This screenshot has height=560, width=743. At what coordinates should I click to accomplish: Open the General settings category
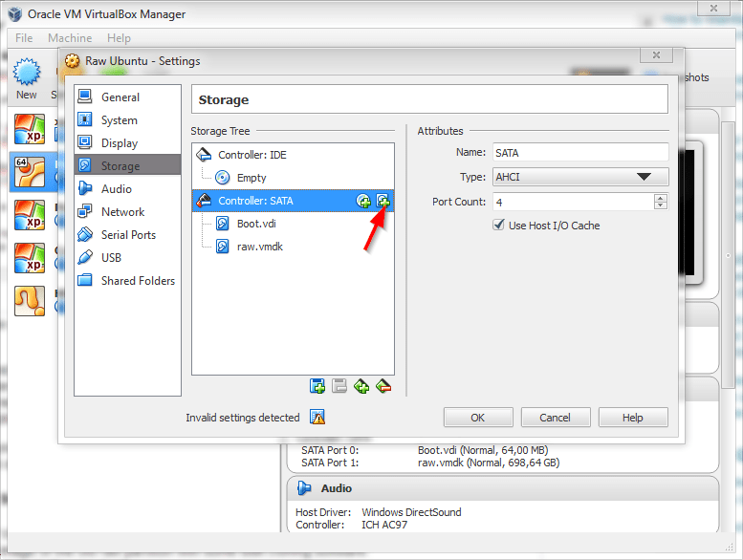click(x=127, y=97)
